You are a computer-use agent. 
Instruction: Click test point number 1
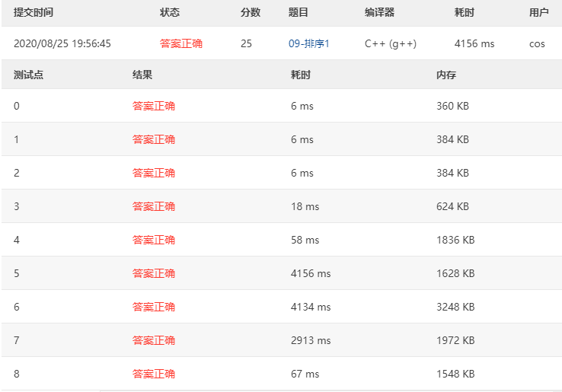(17, 139)
